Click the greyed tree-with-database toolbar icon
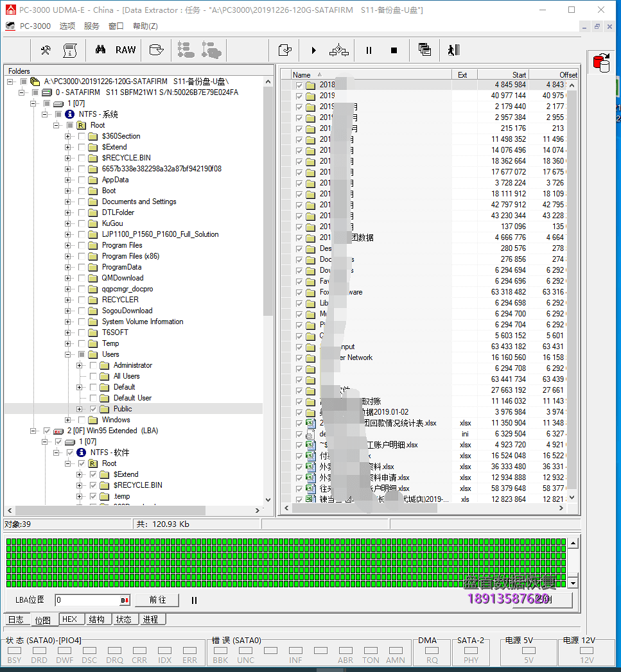The image size is (621, 672). point(211,49)
